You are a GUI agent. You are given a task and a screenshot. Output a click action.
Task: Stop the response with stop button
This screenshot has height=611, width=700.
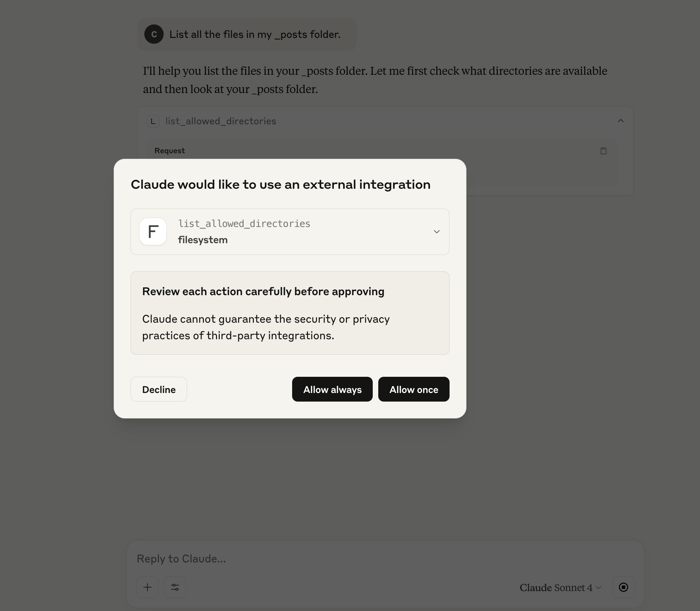tap(623, 587)
